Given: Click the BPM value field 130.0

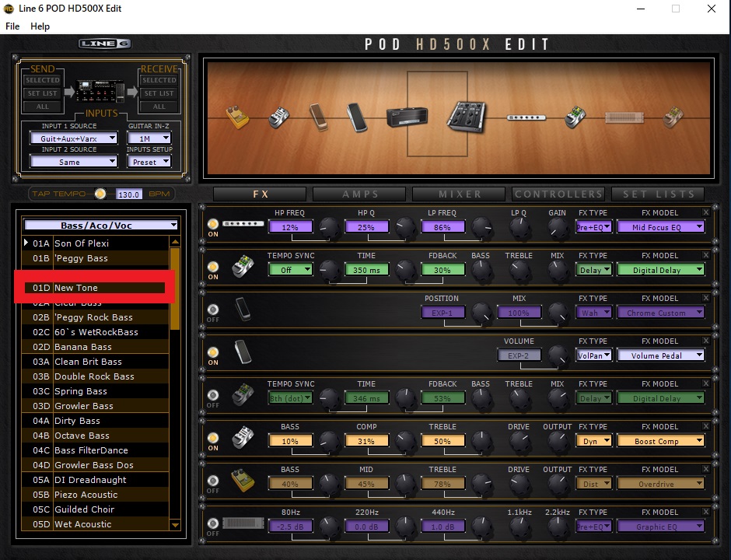Looking at the screenshot, I should coord(128,194).
